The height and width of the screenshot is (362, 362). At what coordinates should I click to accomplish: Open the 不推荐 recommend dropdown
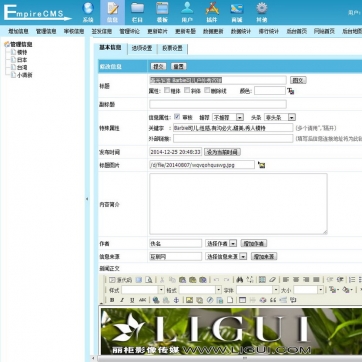pyautogui.click(x=228, y=117)
